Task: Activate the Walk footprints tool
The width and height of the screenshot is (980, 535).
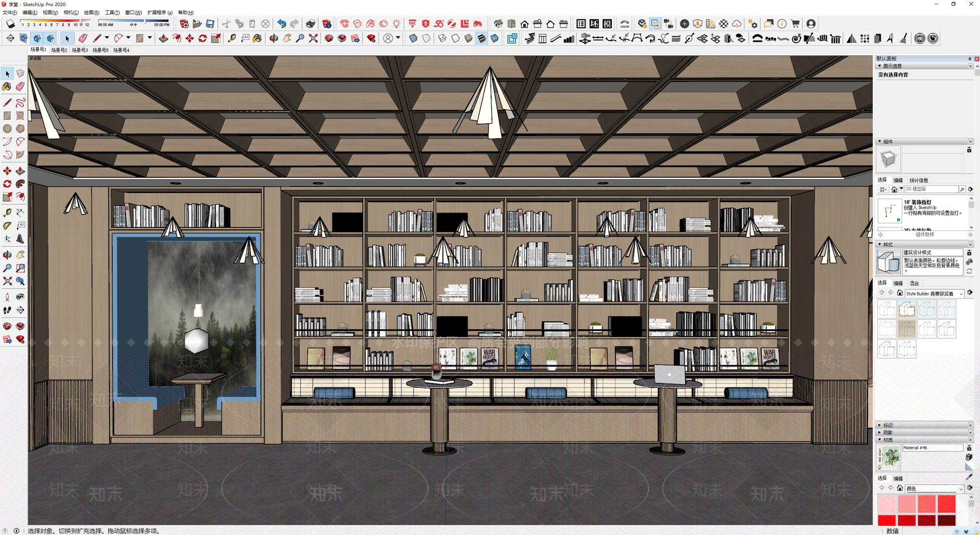Action: point(7,310)
